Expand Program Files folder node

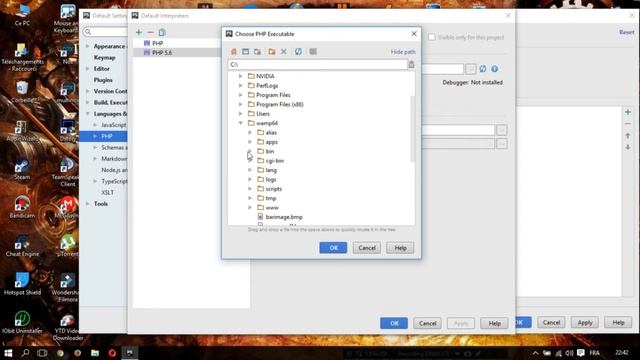(241, 95)
